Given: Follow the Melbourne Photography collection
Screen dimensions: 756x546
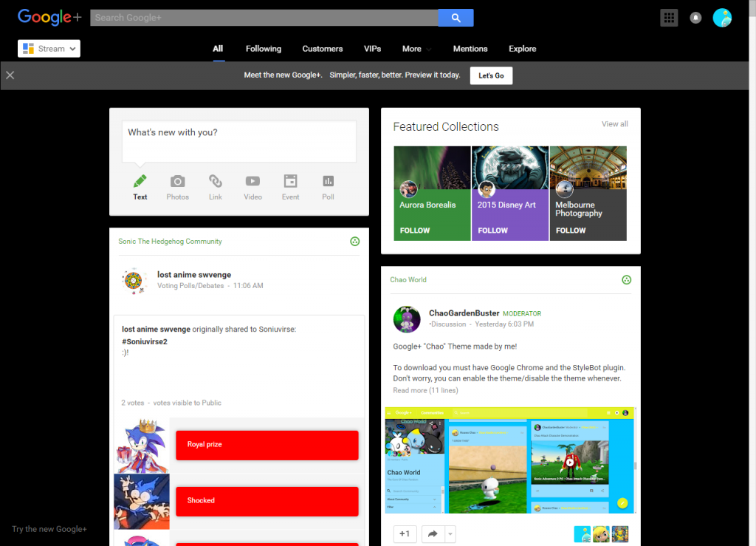Looking at the screenshot, I should pos(571,231).
